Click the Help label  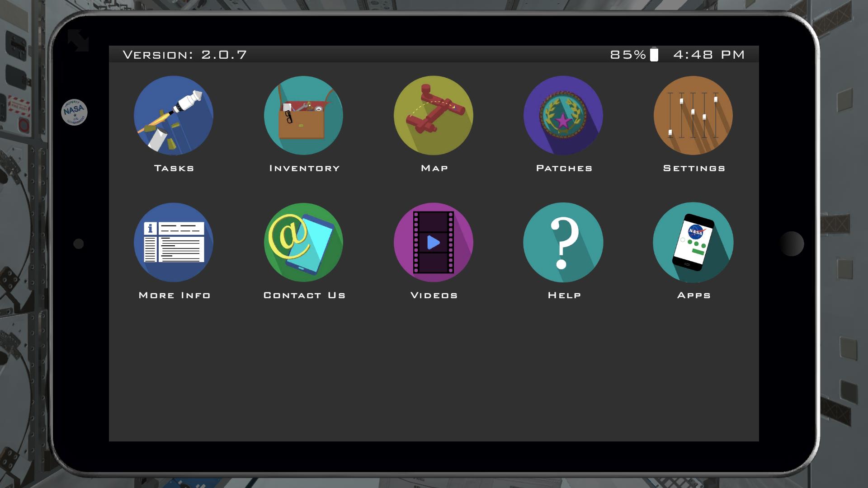[564, 295]
